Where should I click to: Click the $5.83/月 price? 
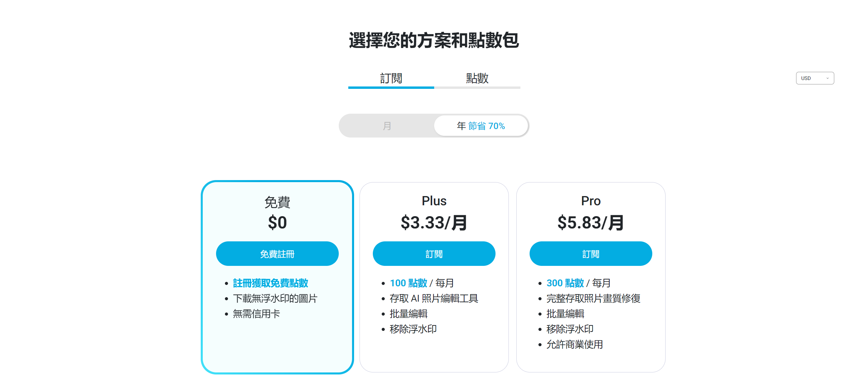591,223
